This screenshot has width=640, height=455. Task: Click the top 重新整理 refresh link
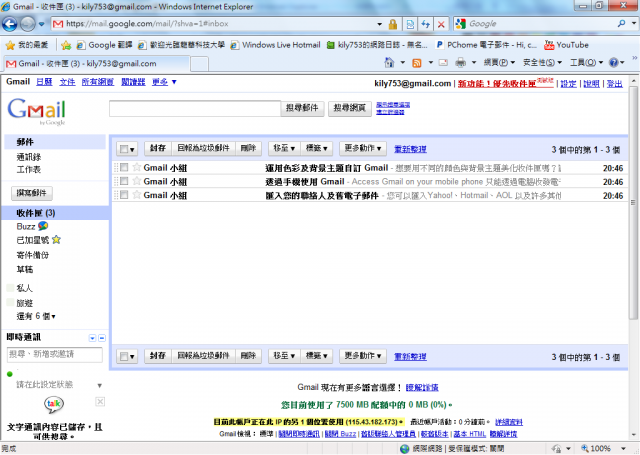coord(410,149)
